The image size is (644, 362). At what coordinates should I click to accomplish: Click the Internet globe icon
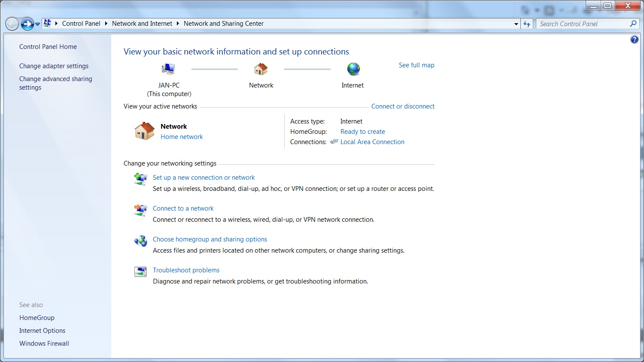click(x=353, y=69)
